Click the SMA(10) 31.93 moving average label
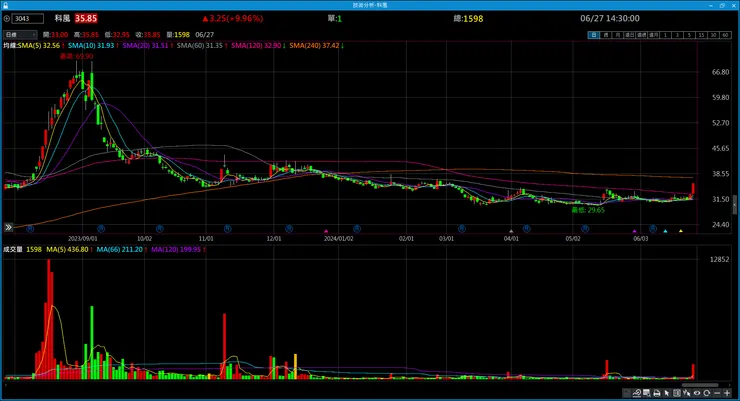 [93, 46]
